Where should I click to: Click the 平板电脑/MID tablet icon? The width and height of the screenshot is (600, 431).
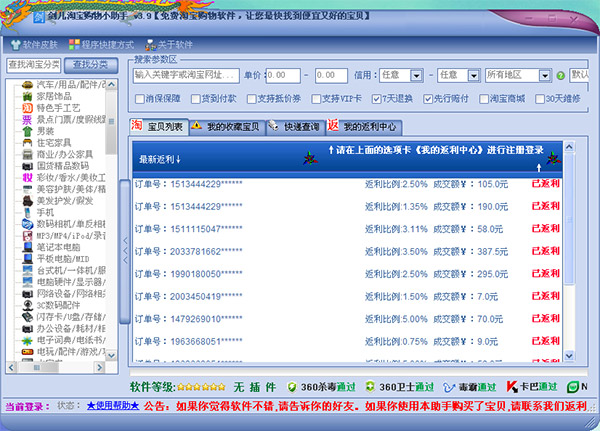coord(27,259)
